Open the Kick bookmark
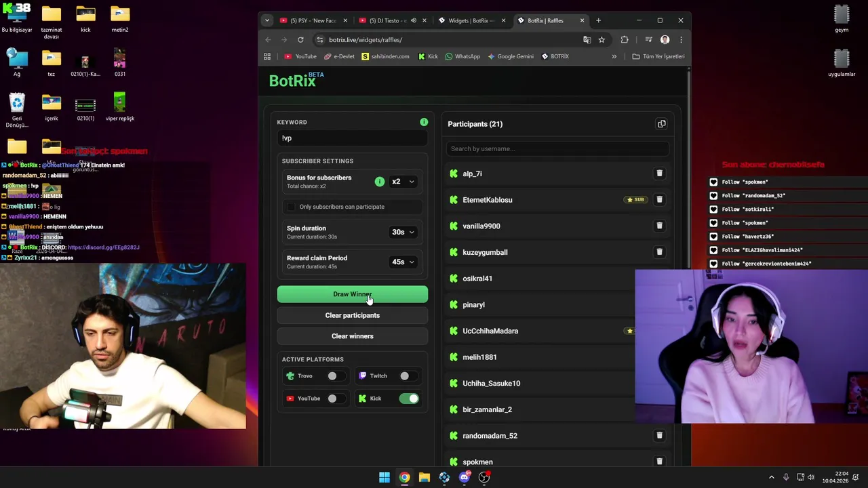 (x=428, y=56)
